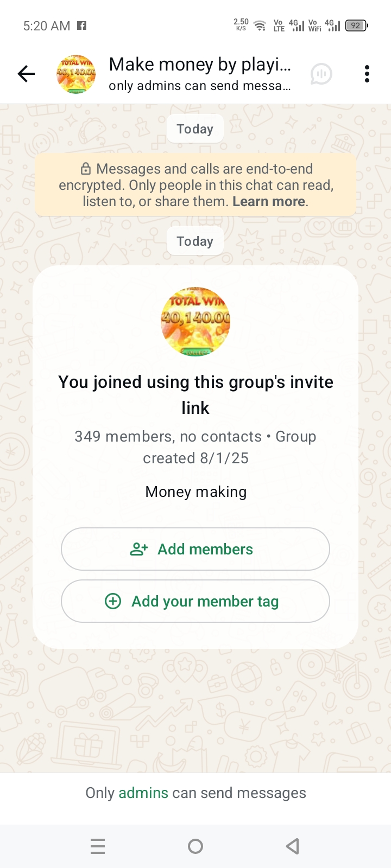Tap the end-to-end encryption notice banner
The width and height of the screenshot is (391, 868).
coord(195,185)
